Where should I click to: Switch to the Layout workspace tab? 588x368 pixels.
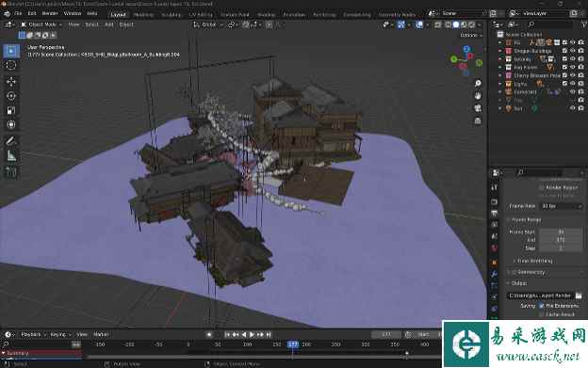pos(118,15)
